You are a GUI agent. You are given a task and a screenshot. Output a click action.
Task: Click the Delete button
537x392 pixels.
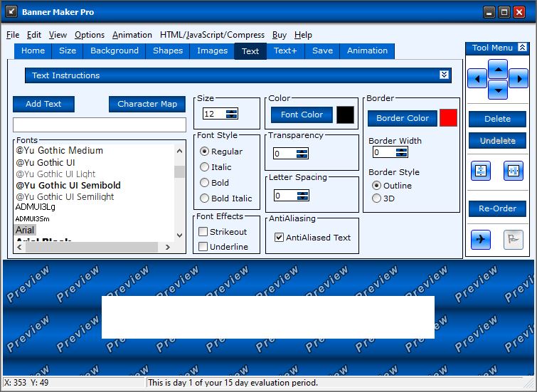pyautogui.click(x=497, y=119)
